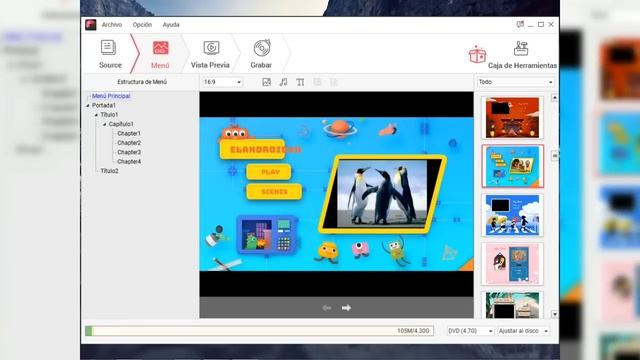
Task: Choose the sky and clouds template thumbnail
Action: [512, 215]
